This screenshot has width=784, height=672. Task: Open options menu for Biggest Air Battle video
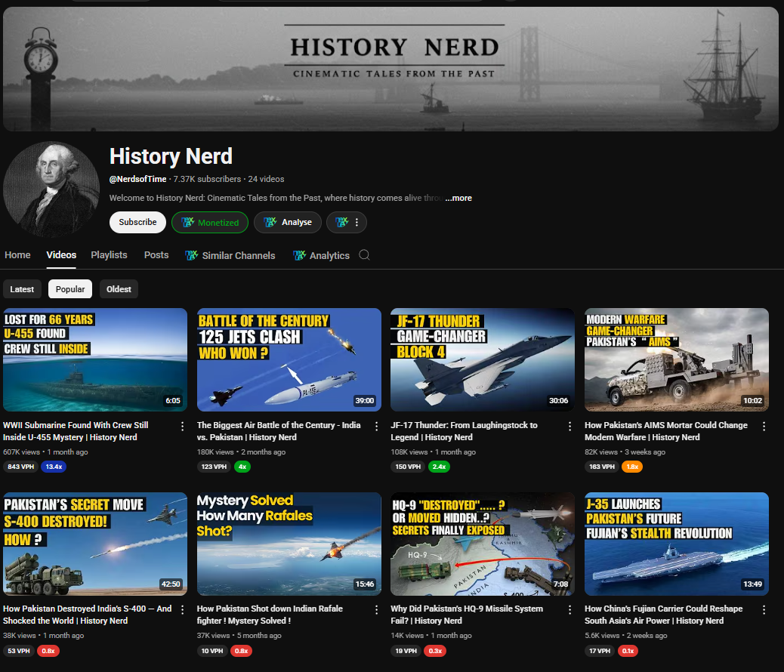376,426
